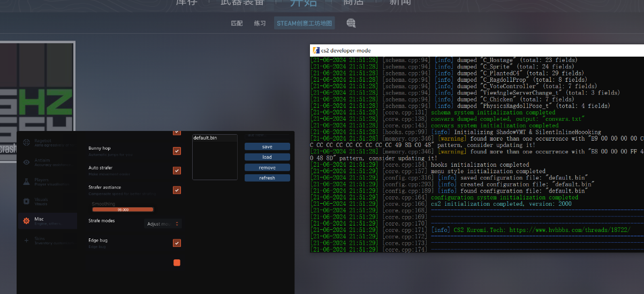Toggle the Edge bug checkbox
The height and width of the screenshot is (294, 644).
[x=177, y=243]
